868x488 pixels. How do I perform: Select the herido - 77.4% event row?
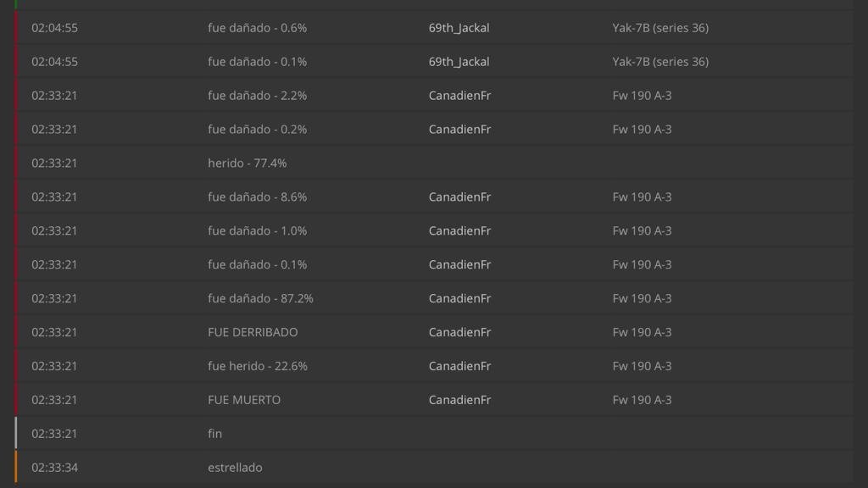[x=247, y=163]
